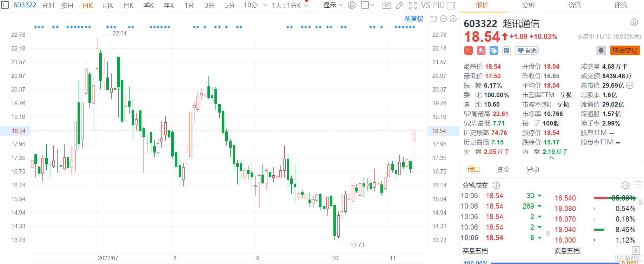Open the 资讯 tab
Image resolution: width=644 pixels, height=264 pixels.
(x=575, y=5)
